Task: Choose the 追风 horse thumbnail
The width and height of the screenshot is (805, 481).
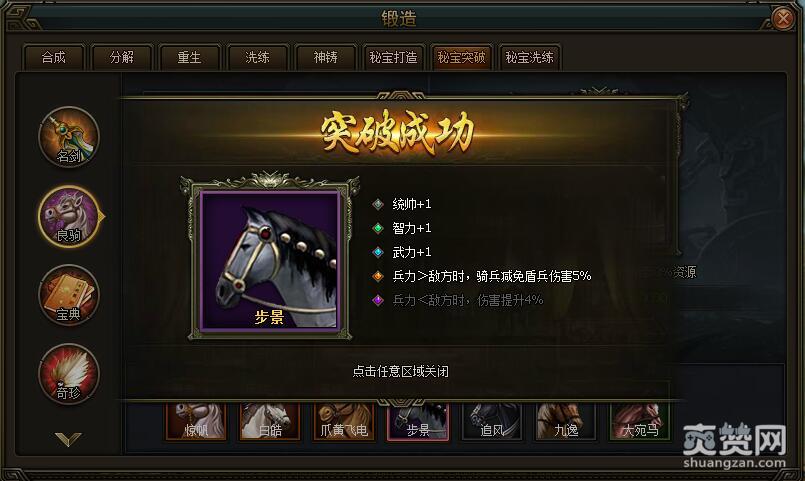Action: click(x=492, y=421)
